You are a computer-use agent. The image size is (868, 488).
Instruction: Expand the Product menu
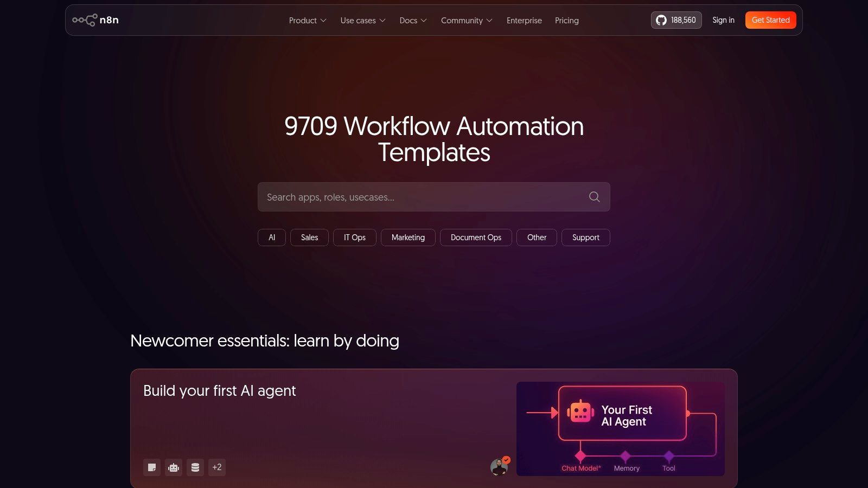pyautogui.click(x=308, y=21)
